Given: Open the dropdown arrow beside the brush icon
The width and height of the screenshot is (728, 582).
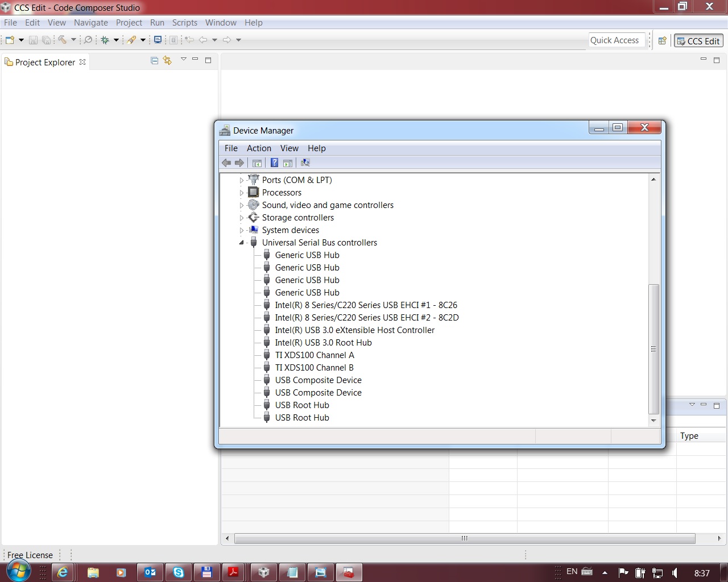Looking at the screenshot, I should pyautogui.click(x=143, y=40).
